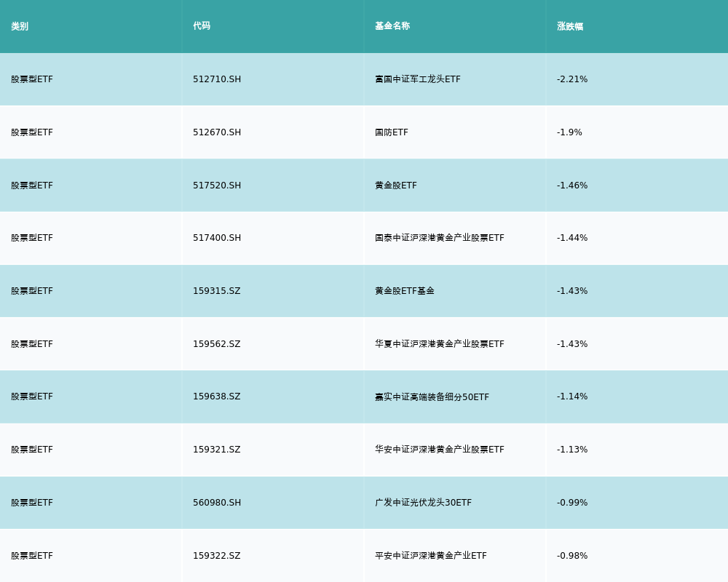Screen dimensions: 728x582
Task: Select code 512710.SH
Action: coord(217,79)
